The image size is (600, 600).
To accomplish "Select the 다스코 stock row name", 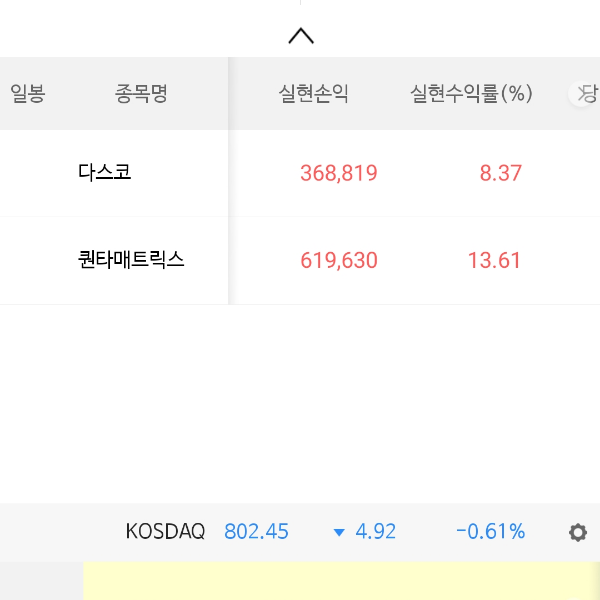I will pos(105,172).
